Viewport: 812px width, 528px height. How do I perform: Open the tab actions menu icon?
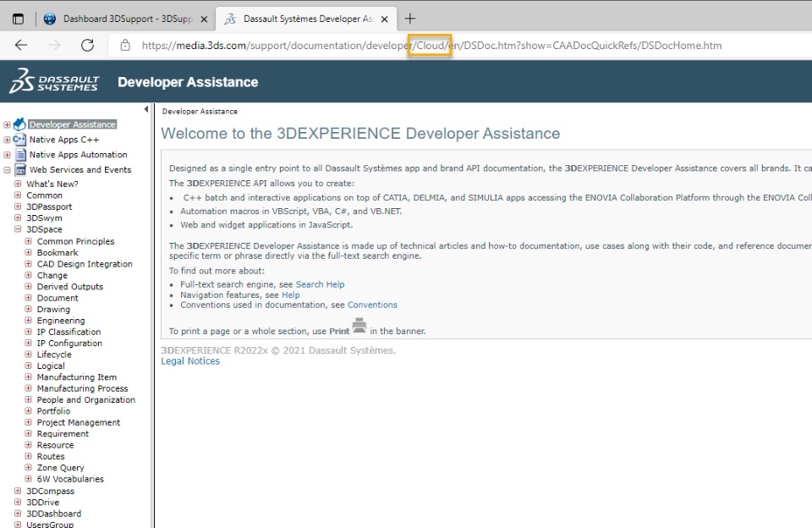pos(18,19)
